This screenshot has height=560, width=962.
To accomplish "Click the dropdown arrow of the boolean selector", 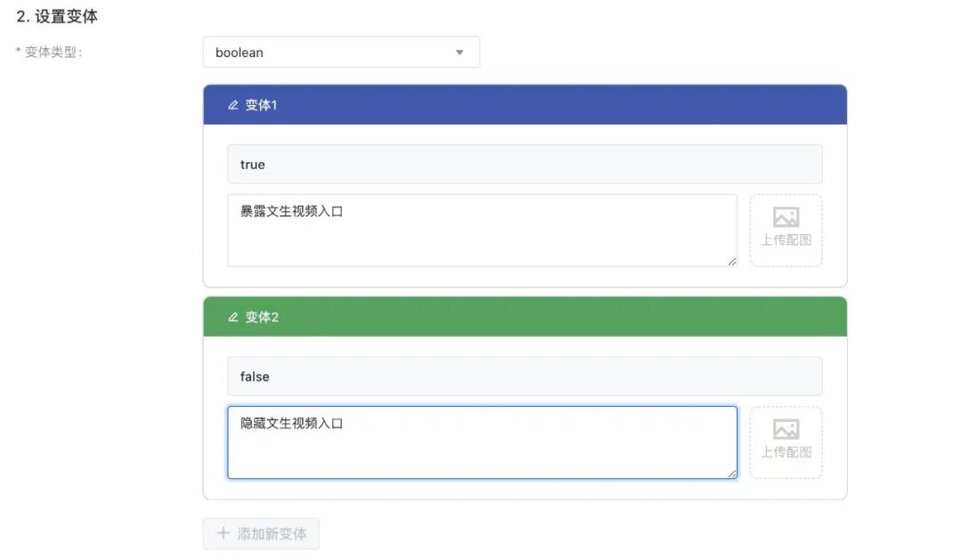I will [x=460, y=53].
